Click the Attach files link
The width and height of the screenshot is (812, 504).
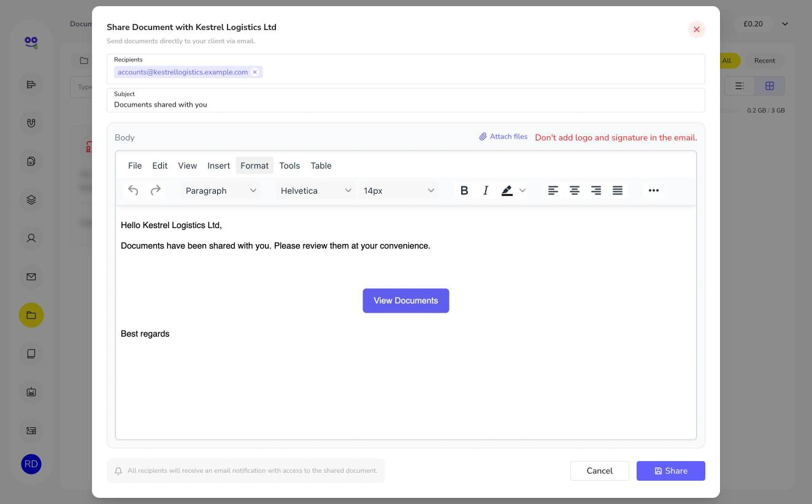[504, 137]
